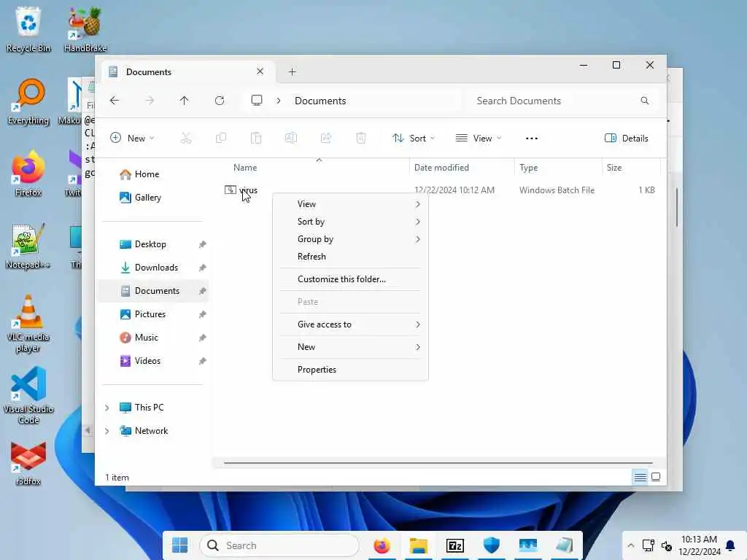The image size is (747, 560).
Task: Refresh the Documents folder view
Action: (x=220, y=101)
